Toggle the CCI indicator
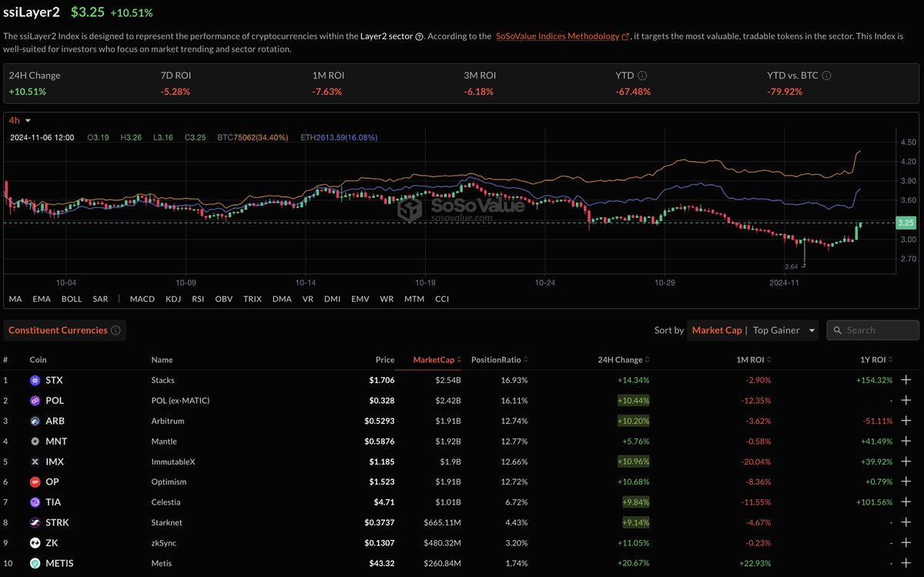Viewport: 924px width, 577px height. [442, 299]
